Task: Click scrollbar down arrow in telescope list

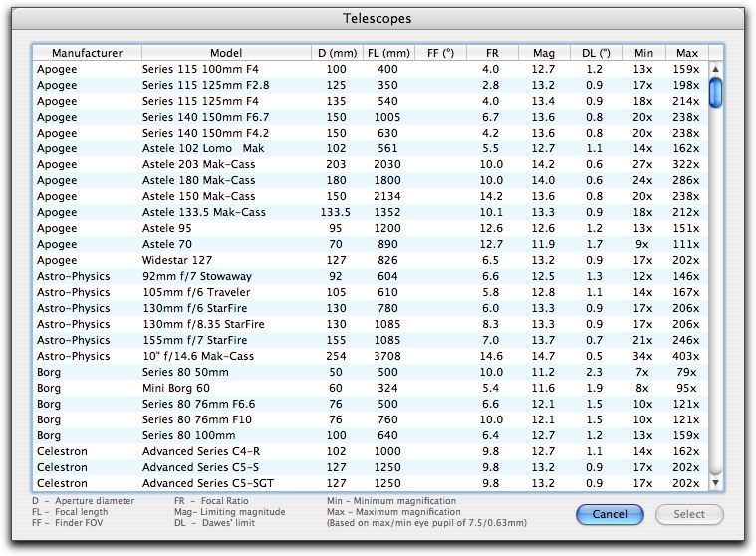Action: [715, 482]
